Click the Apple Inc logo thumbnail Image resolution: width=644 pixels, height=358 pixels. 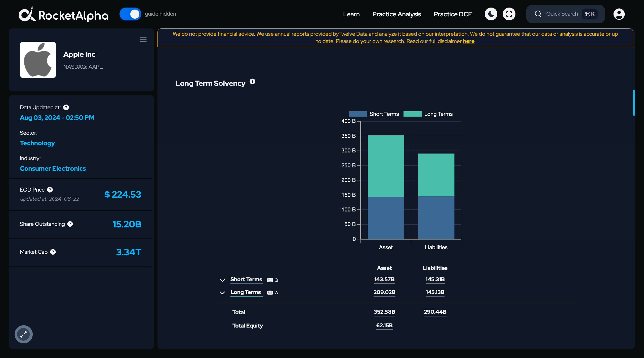pyautogui.click(x=38, y=60)
